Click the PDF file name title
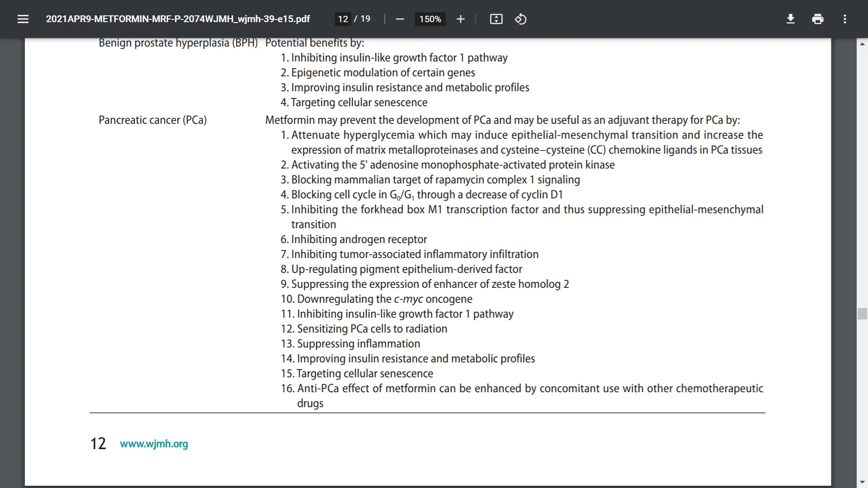 [x=178, y=19]
